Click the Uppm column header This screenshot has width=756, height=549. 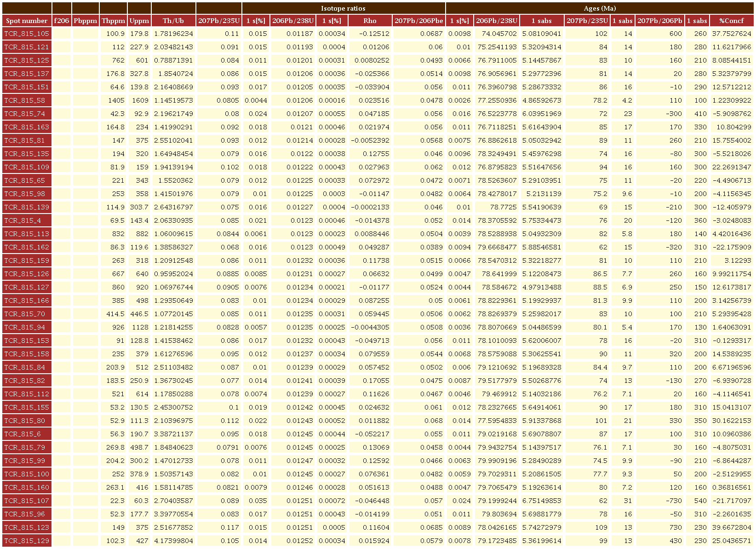(x=139, y=21)
